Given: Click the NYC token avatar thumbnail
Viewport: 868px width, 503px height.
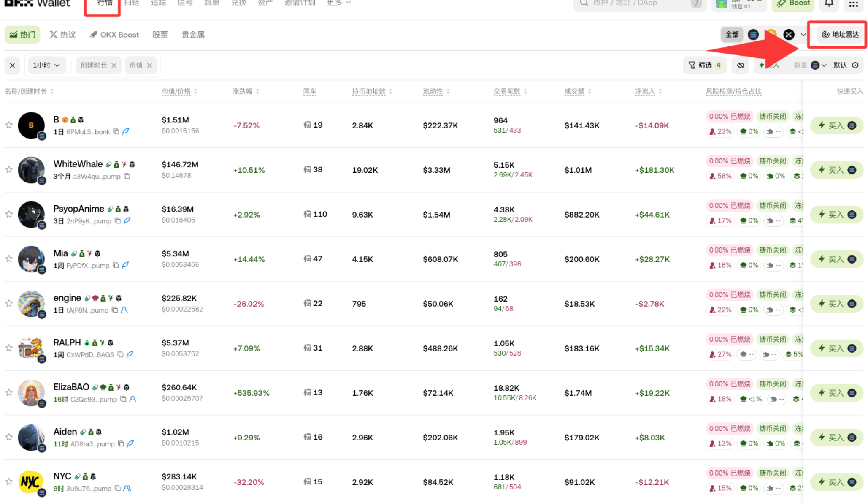Looking at the screenshot, I should coord(31,481).
